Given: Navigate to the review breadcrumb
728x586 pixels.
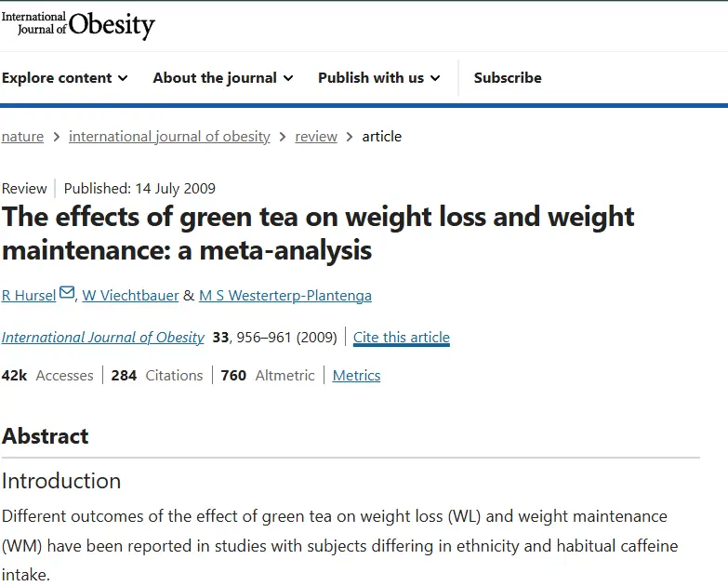Looking at the screenshot, I should [x=316, y=137].
